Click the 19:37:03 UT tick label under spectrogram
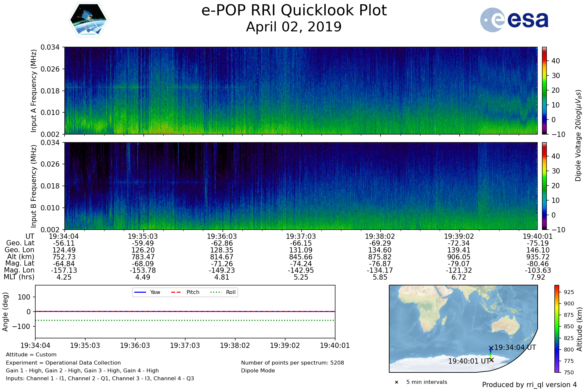 pyautogui.click(x=301, y=237)
